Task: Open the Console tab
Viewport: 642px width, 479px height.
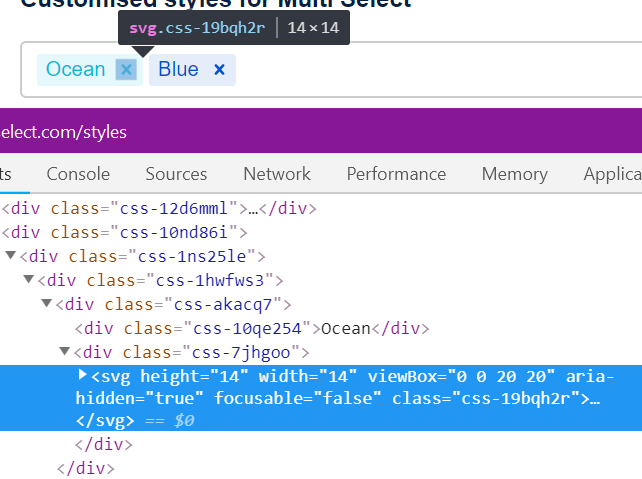Action: [78, 174]
